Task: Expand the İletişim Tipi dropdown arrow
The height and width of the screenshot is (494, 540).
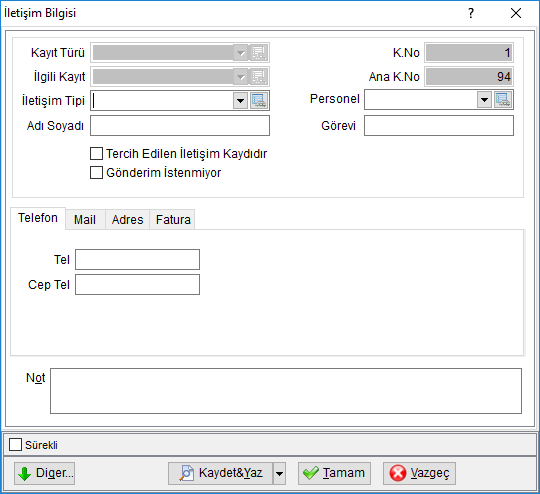Action: (x=240, y=101)
